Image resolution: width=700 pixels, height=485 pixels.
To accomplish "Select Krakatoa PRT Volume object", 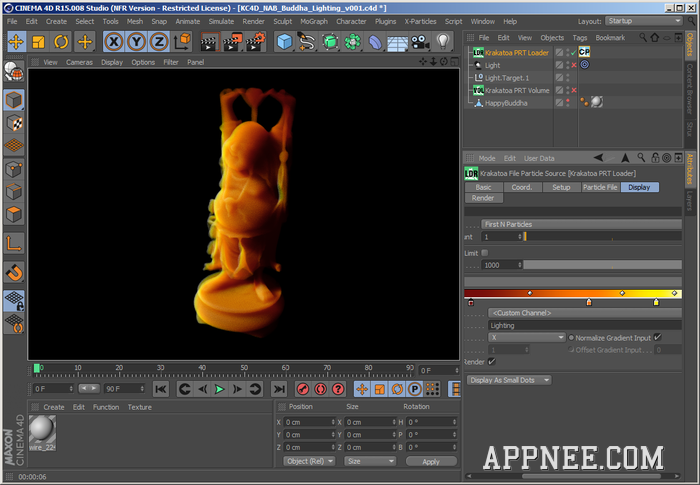I will (517, 90).
